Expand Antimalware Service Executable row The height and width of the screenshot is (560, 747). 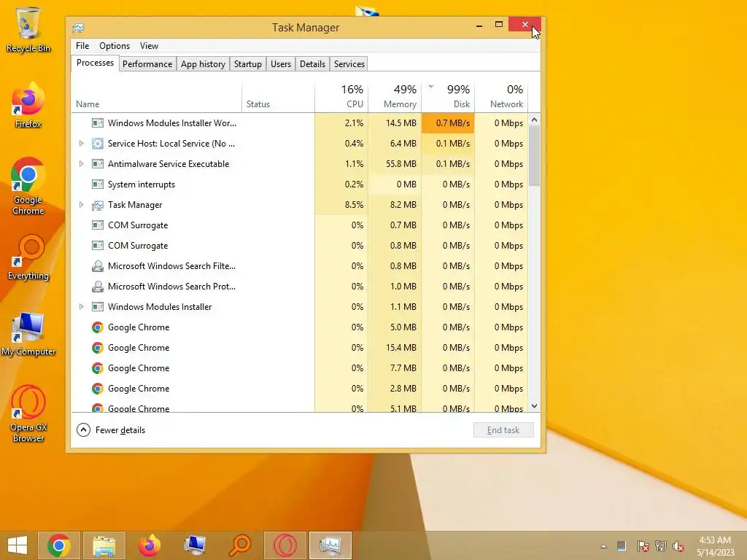coord(82,164)
